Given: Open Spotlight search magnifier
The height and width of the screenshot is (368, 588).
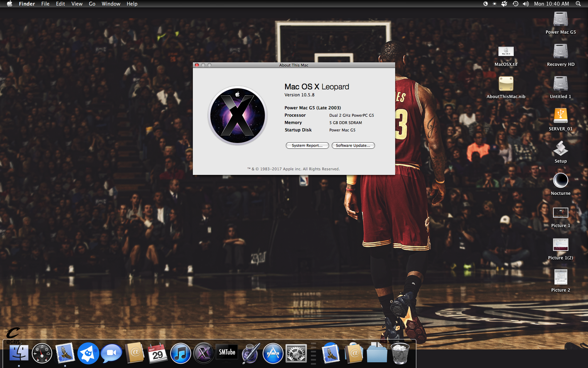Looking at the screenshot, I should 578,4.
